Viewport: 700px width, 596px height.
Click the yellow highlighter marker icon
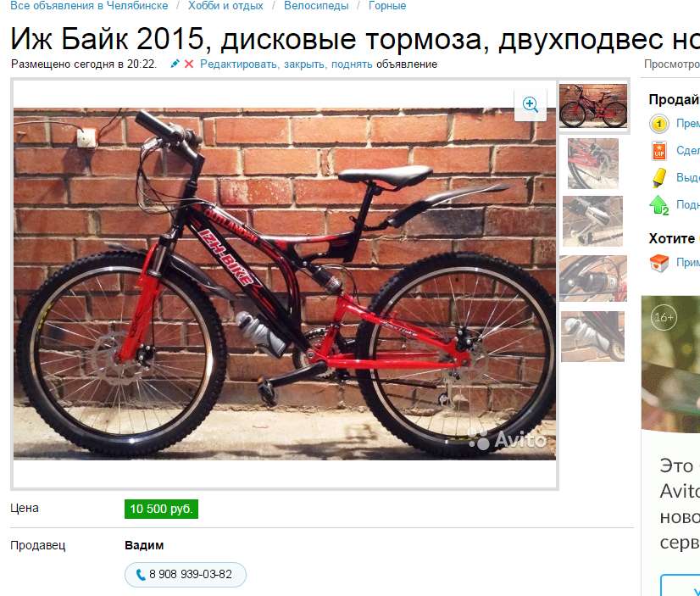[659, 178]
